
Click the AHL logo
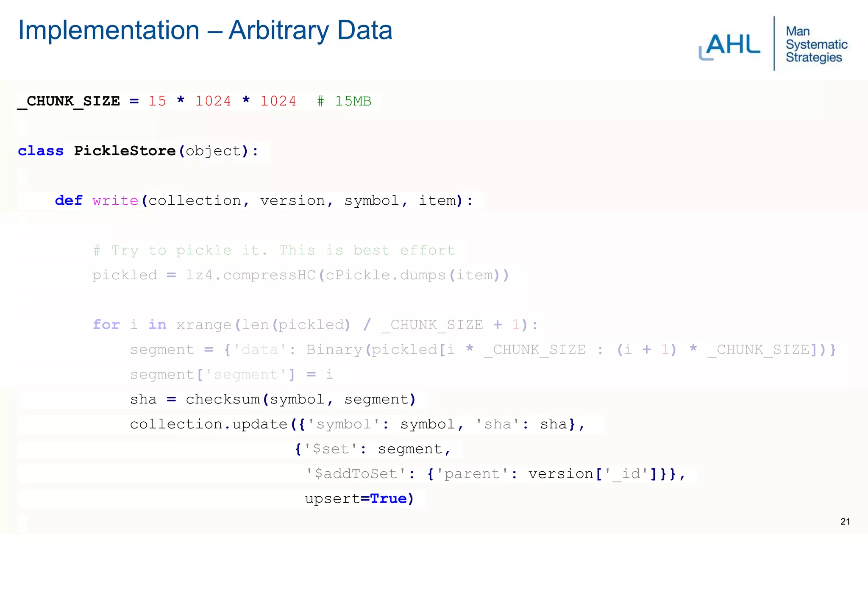point(730,45)
